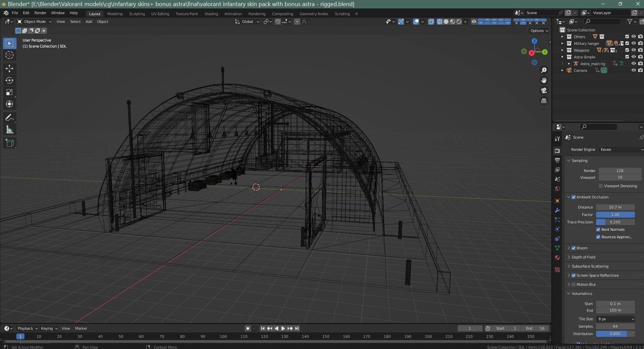Activate the Measure tool
Viewport: 644px width, 349px height.
(x=9, y=130)
